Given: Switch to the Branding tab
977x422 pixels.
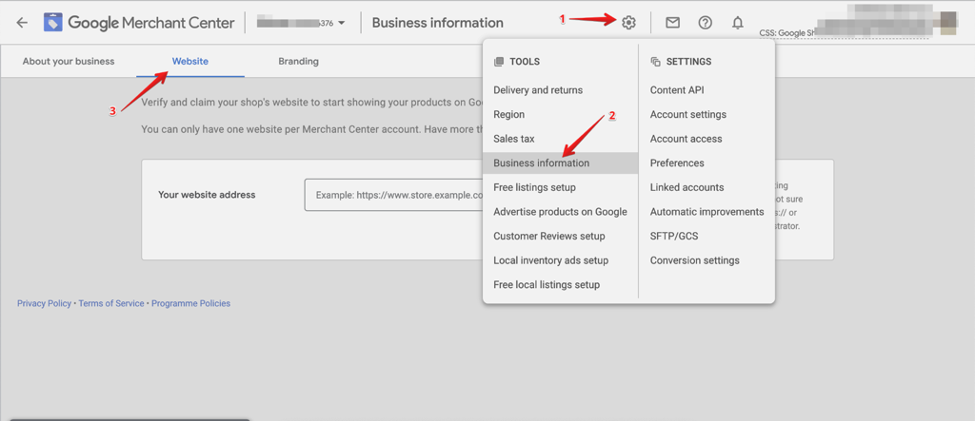Looking at the screenshot, I should pyautogui.click(x=298, y=61).
